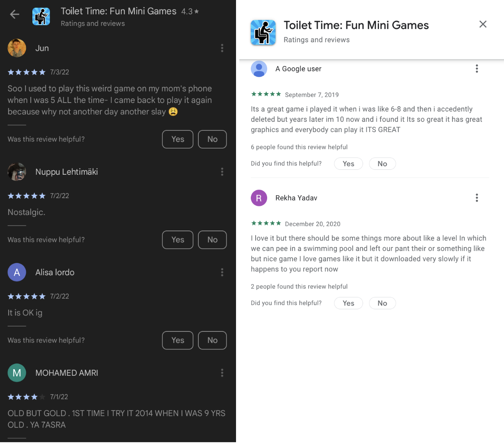Image resolution: width=504 pixels, height=443 pixels.
Task: Choose No on Alisa lordo's review
Action: (x=212, y=340)
